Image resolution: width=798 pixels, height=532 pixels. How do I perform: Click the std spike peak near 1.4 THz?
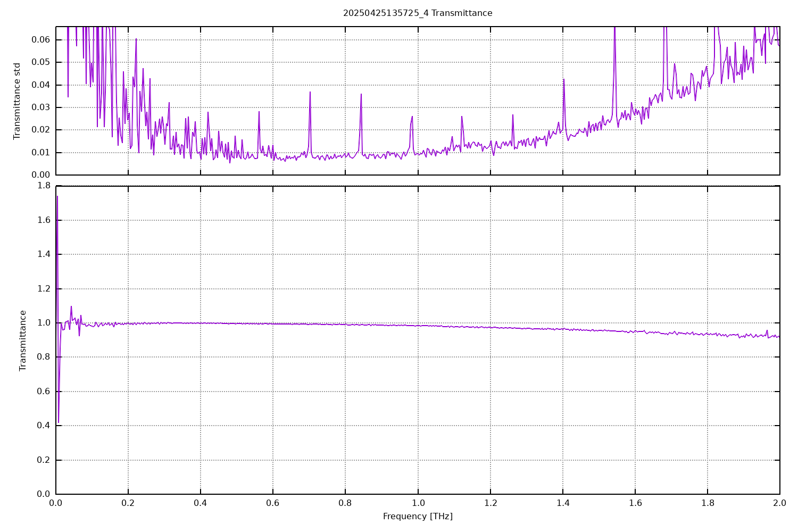coord(563,79)
